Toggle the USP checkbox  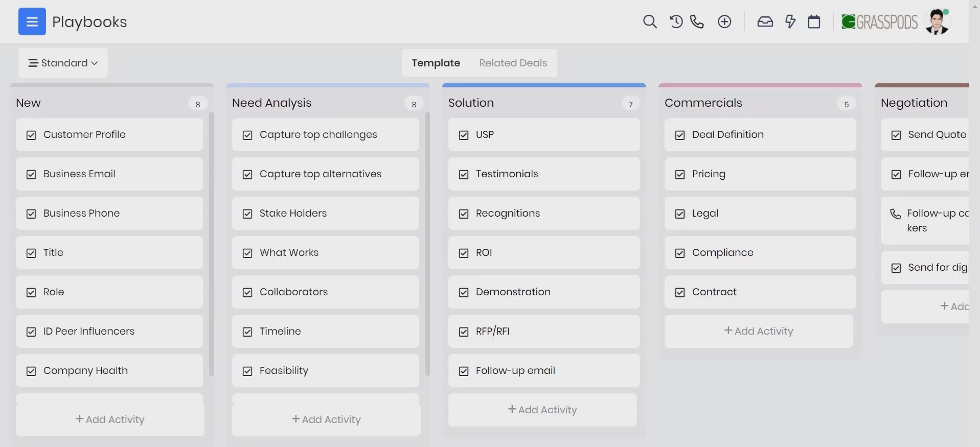click(x=464, y=135)
